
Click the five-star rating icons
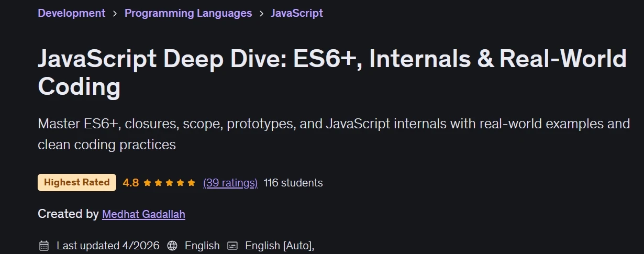point(169,183)
